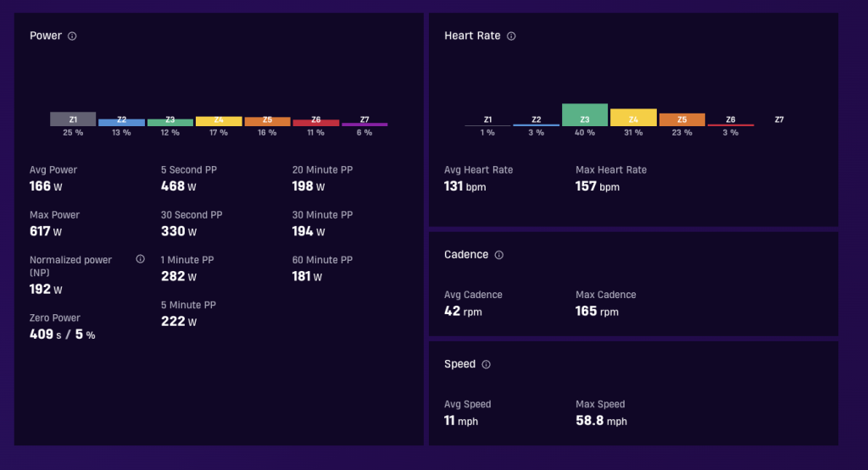Click the Max Cadence label
The height and width of the screenshot is (470, 868).
(605, 295)
